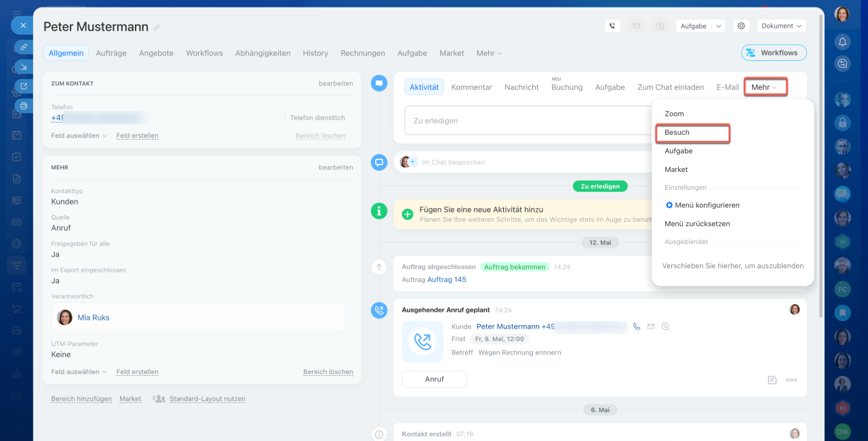Screen dimensions: 868x441
Task: Expand Mehr in the top tab bar
Action: point(488,53)
